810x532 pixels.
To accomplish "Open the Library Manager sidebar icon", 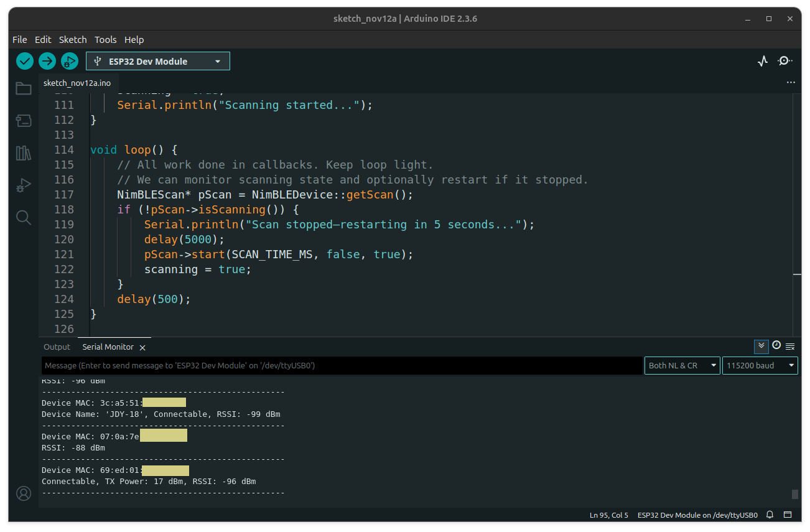I will pyautogui.click(x=24, y=153).
